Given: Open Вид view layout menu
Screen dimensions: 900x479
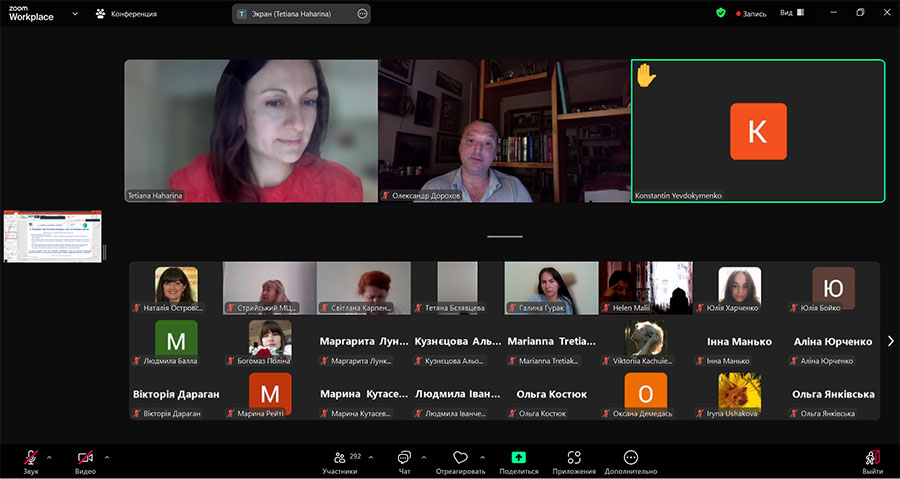Looking at the screenshot, I should click(x=792, y=13).
